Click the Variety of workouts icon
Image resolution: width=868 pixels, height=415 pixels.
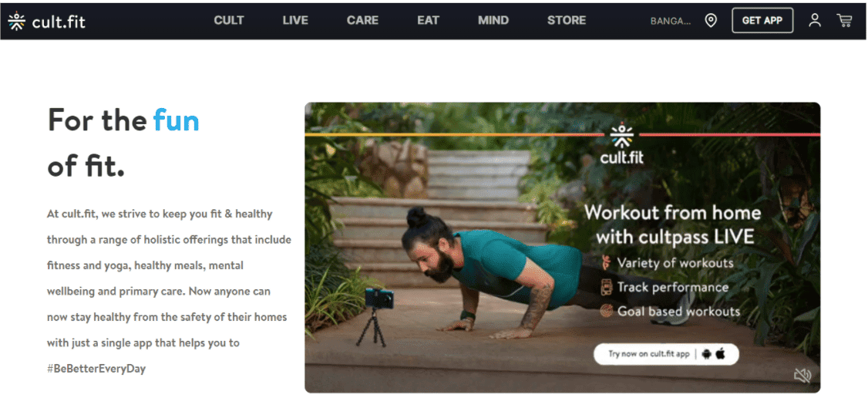click(x=607, y=262)
